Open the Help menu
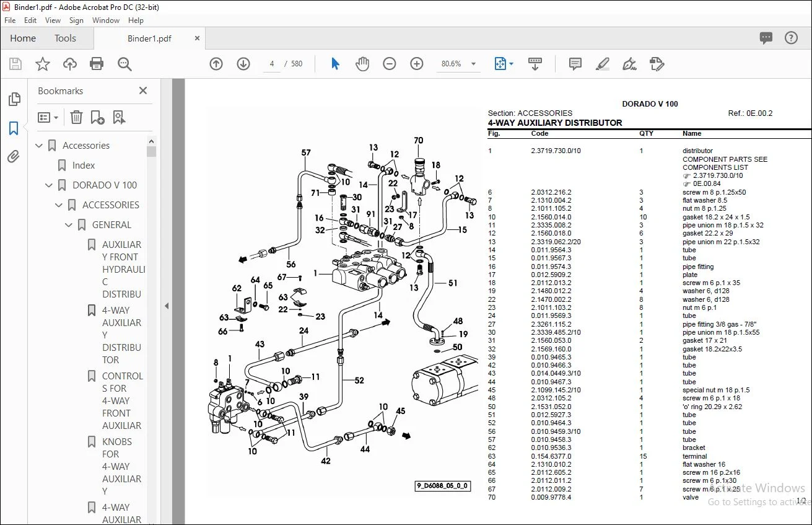Screen dimensions: 812x525 [x=136, y=20]
